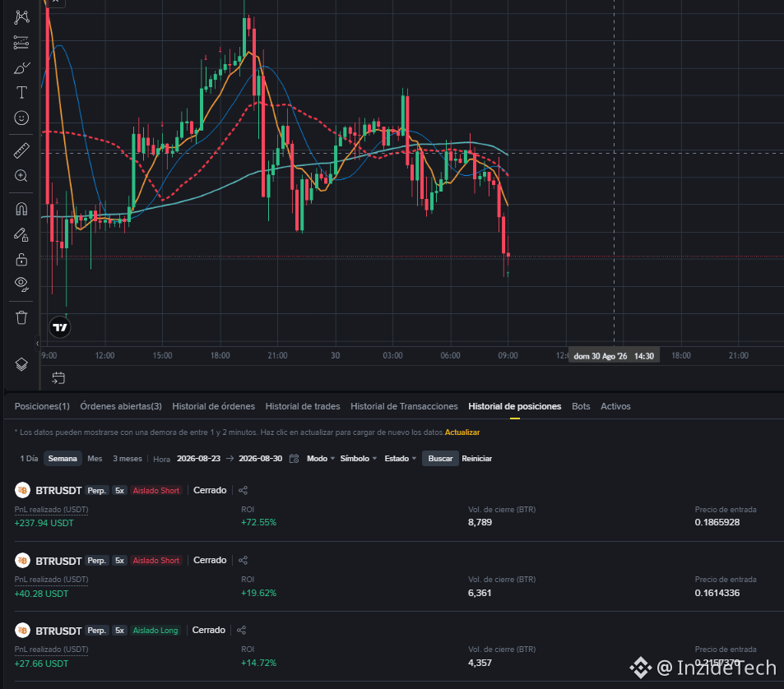Click entry price 0.1865928
Image resolution: width=784 pixels, height=689 pixels.
click(x=717, y=522)
